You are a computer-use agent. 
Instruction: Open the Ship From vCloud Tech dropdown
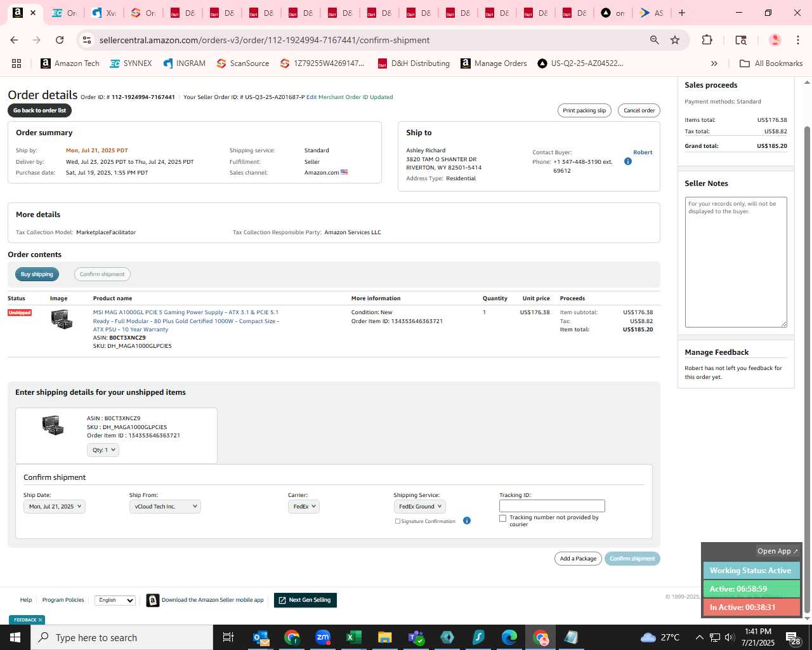point(165,507)
